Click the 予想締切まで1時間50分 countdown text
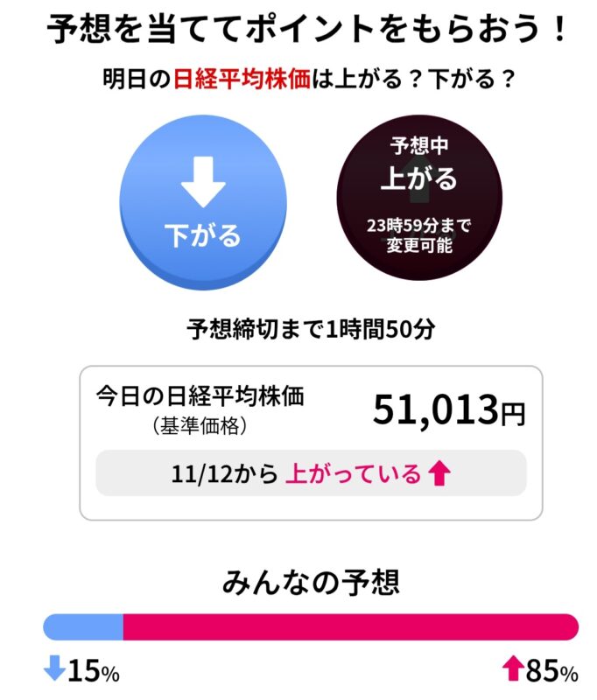This screenshot has width=597, height=700. point(298,330)
